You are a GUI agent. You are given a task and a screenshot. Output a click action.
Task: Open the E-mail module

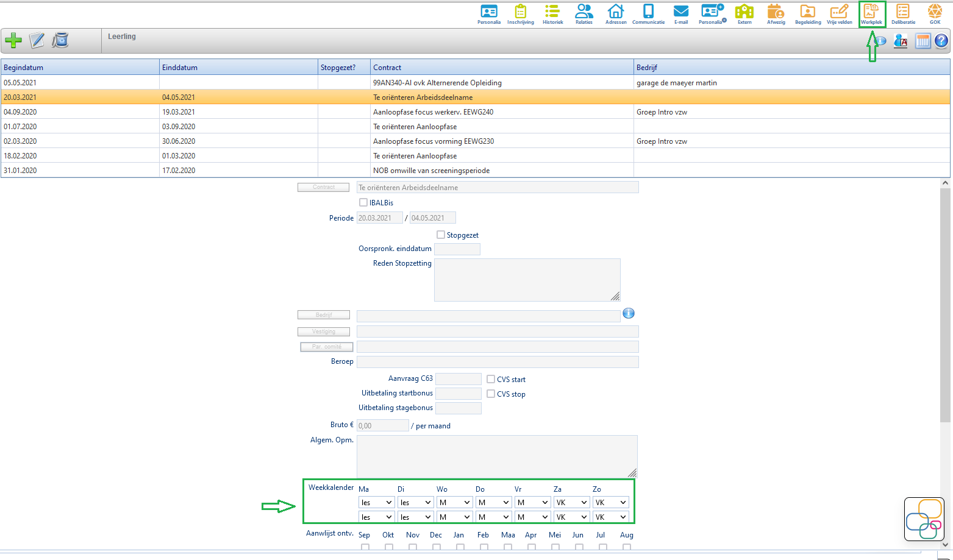click(680, 15)
